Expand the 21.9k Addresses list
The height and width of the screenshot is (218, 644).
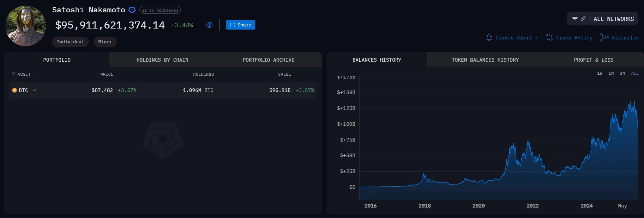(160, 10)
